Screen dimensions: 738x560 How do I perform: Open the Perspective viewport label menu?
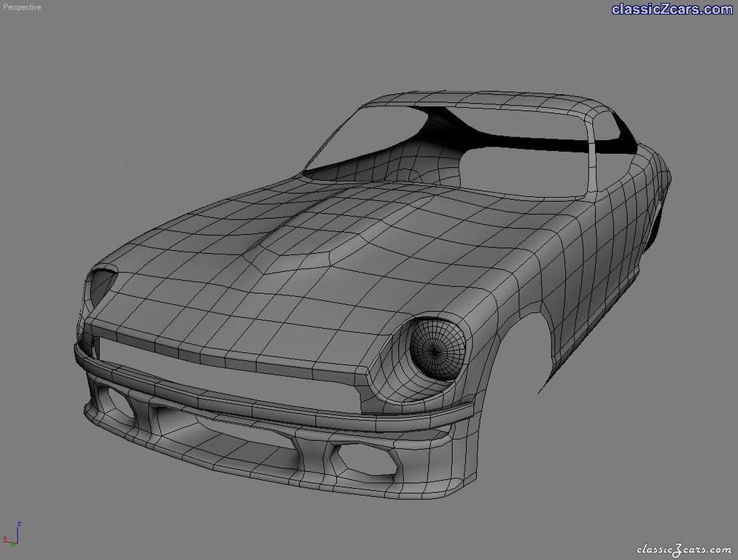click(22, 7)
